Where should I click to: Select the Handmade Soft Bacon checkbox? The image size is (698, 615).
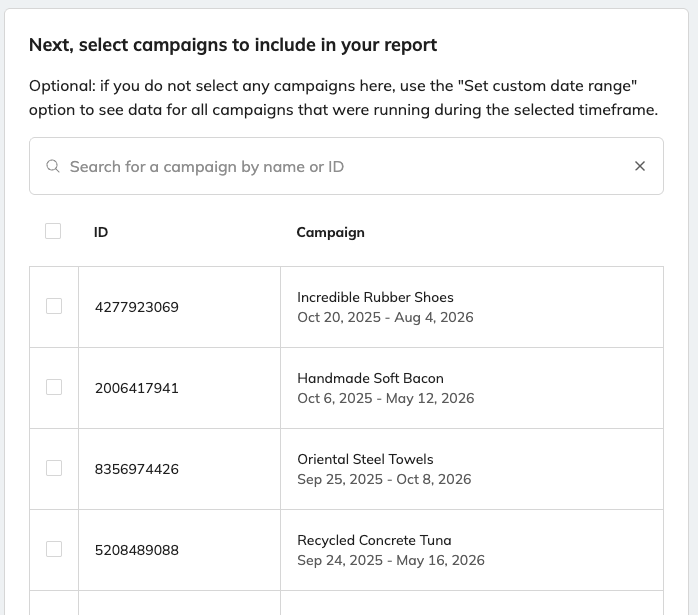pyautogui.click(x=54, y=387)
